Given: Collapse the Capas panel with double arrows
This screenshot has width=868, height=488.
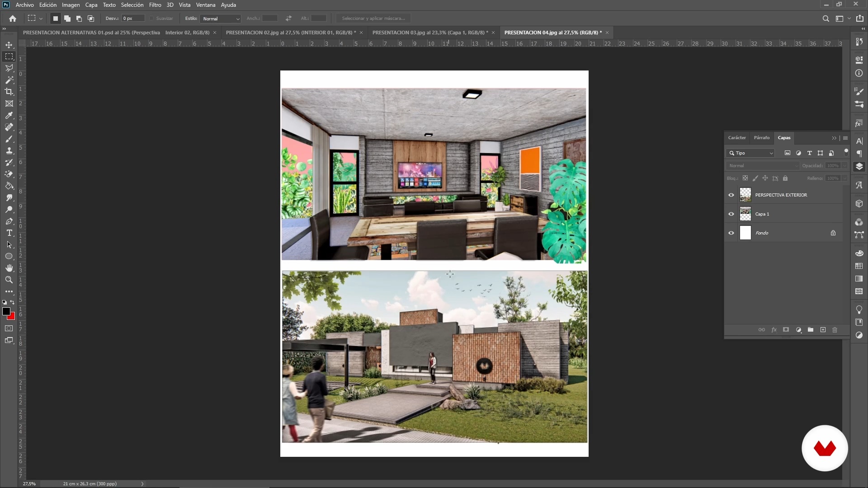Looking at the screenshot, I should (x=834, y=138).
